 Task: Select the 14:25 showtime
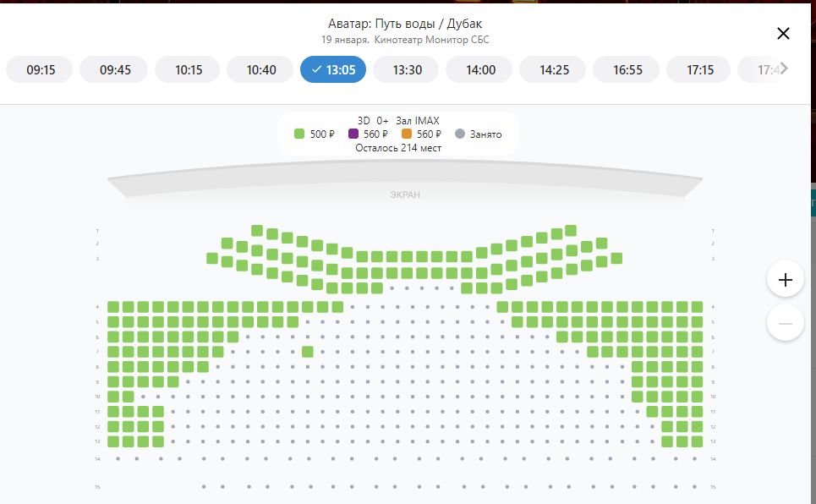(554, 70)
